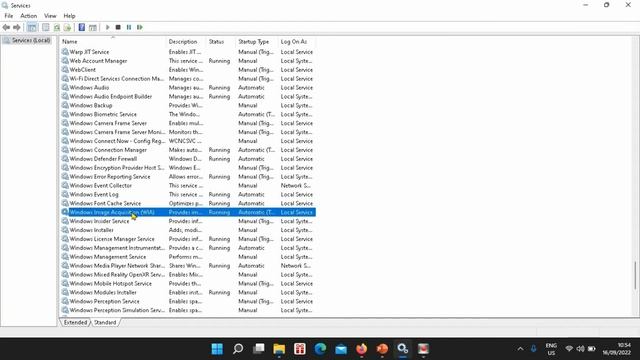The image size is (640, 360).
Task: Select Windows Connect Now - Config Registrar
Action: coord(188,141)
